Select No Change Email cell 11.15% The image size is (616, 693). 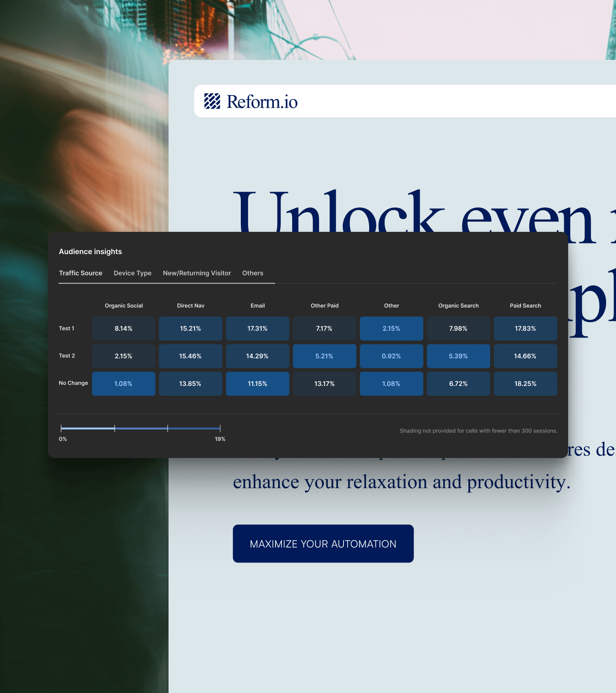click(258, 384)
